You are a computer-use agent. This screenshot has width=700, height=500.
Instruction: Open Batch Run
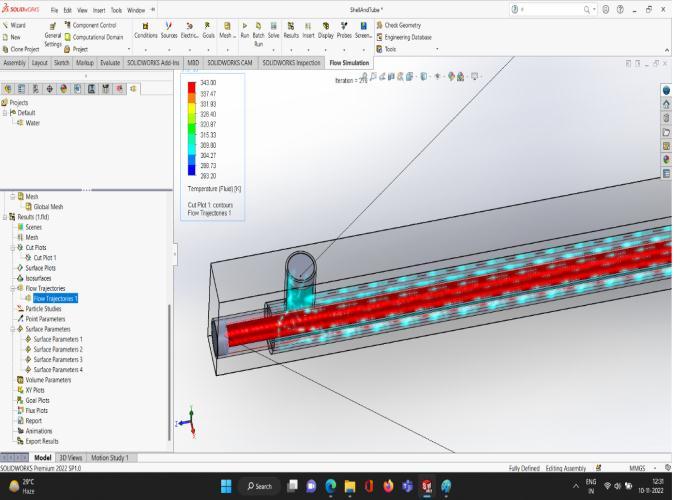click(x=258, y=34)
